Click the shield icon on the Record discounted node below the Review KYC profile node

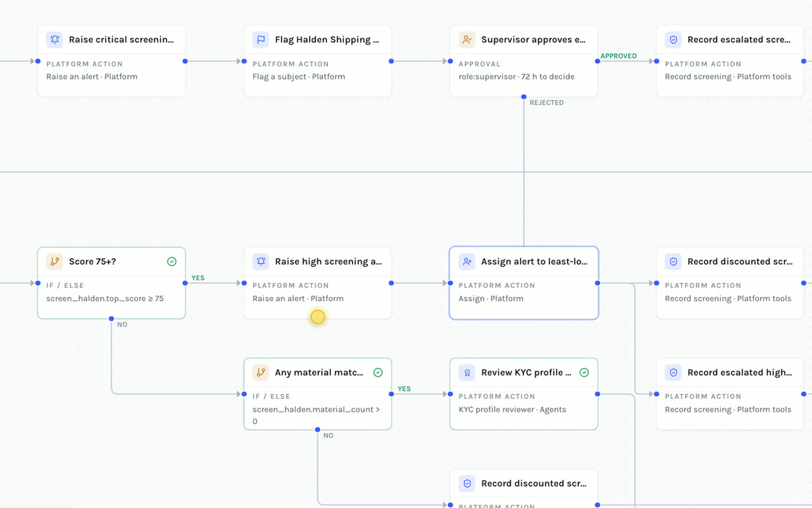click(467, 483)
